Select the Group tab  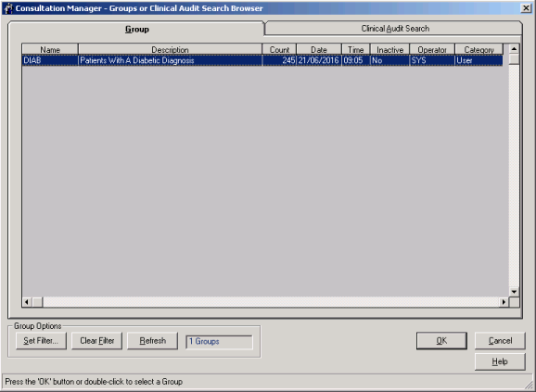(136, 29)
